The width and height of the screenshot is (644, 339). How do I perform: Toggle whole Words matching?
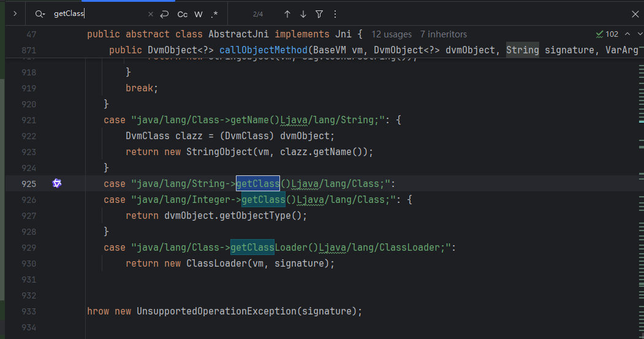199,14
